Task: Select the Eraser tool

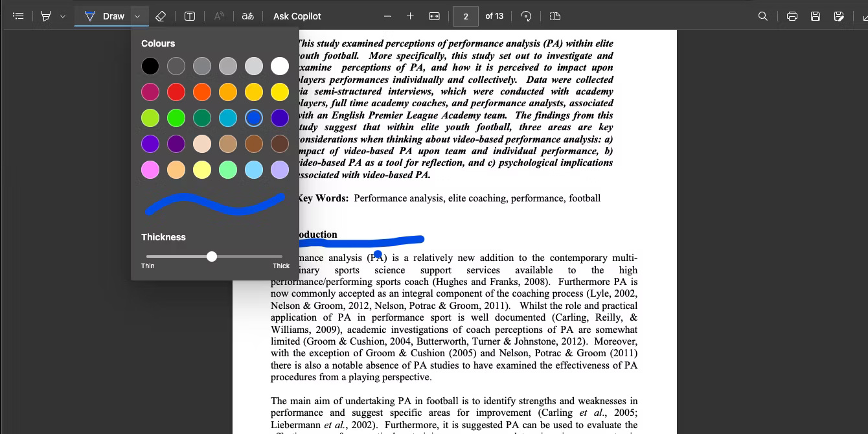Action: pos(161,16)
